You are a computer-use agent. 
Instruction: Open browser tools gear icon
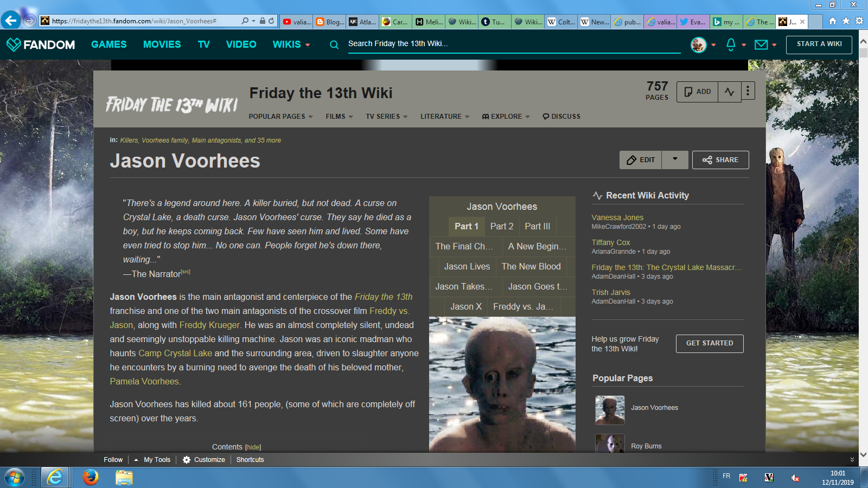859,21
